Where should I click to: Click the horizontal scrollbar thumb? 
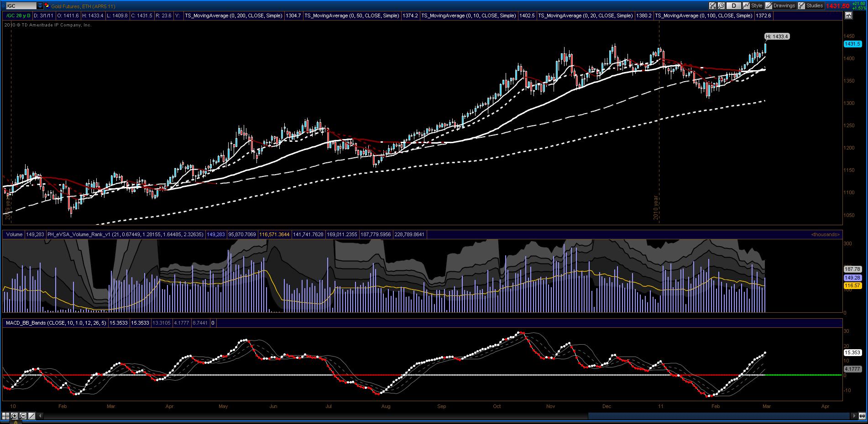click(x=719, y=416)
